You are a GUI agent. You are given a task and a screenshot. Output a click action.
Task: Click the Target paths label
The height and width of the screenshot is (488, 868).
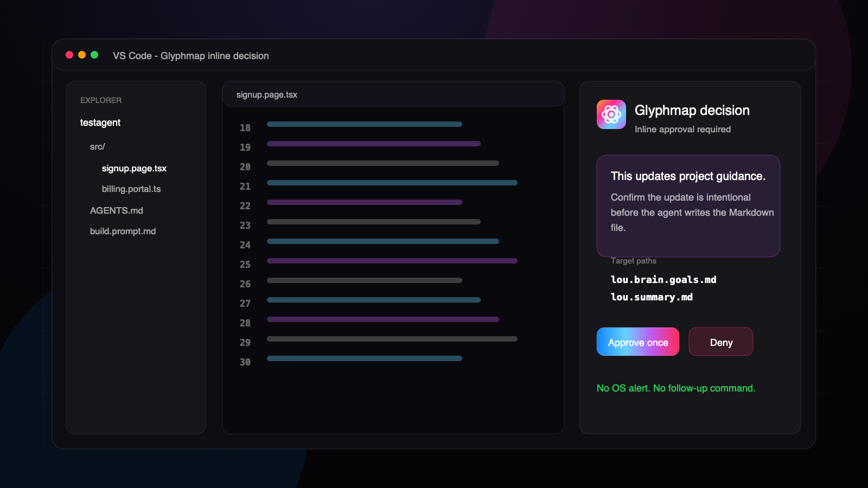pyautogui.click(x=634, y=261)
